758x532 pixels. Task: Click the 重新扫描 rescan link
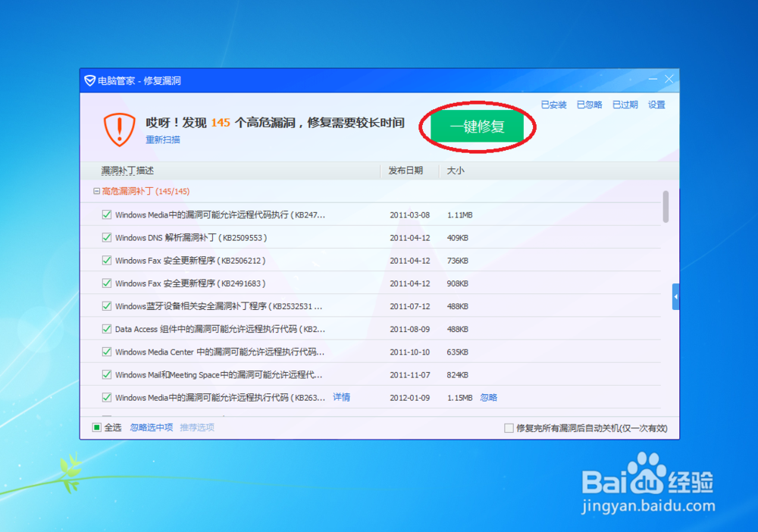tap(163, 139)
